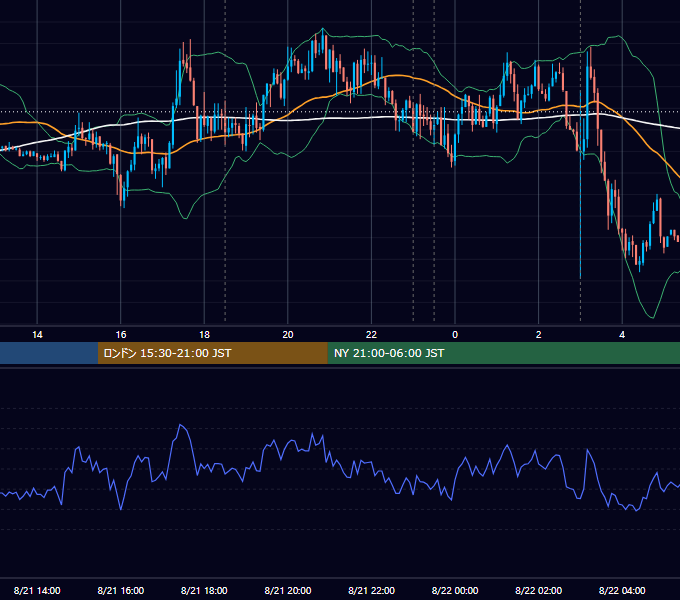Click hour label 4 on the price chart axis
680x600 pixels.
(622, 335)
